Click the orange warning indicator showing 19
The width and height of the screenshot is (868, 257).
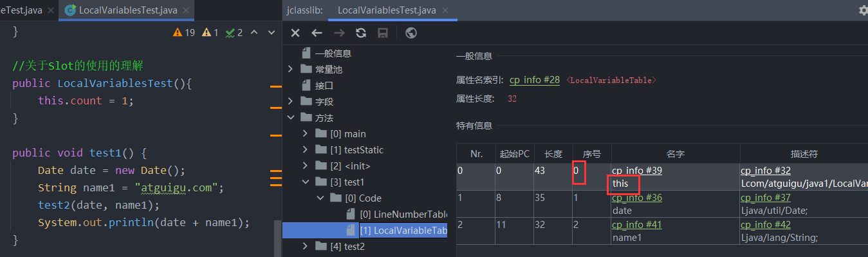pyautogui.click(x=184, y=32)
